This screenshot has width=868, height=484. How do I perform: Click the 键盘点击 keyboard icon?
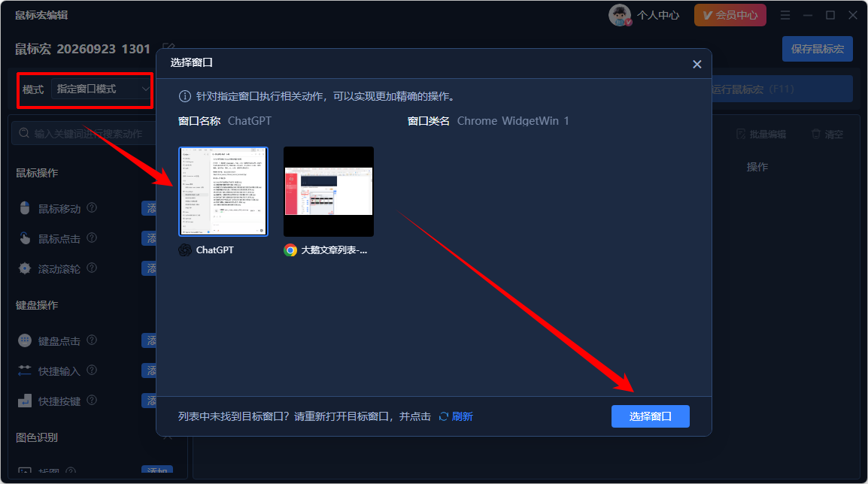pos(25,340)
